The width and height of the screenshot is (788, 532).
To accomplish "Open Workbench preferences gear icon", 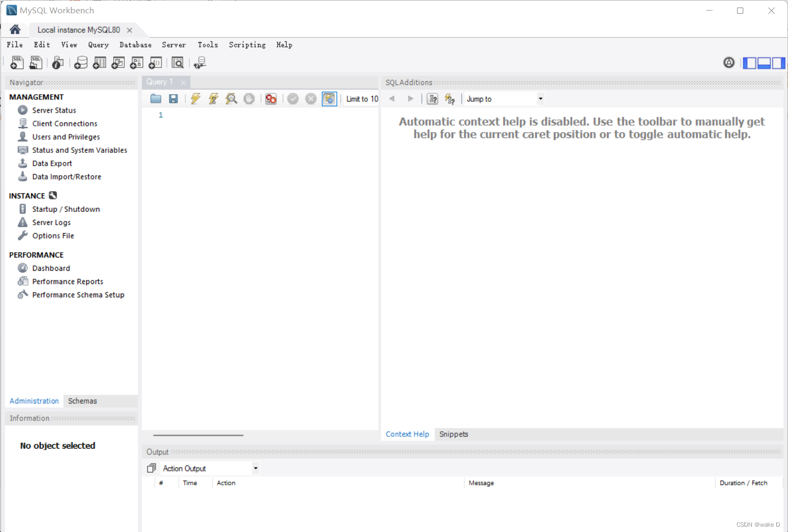I will 729,63.
